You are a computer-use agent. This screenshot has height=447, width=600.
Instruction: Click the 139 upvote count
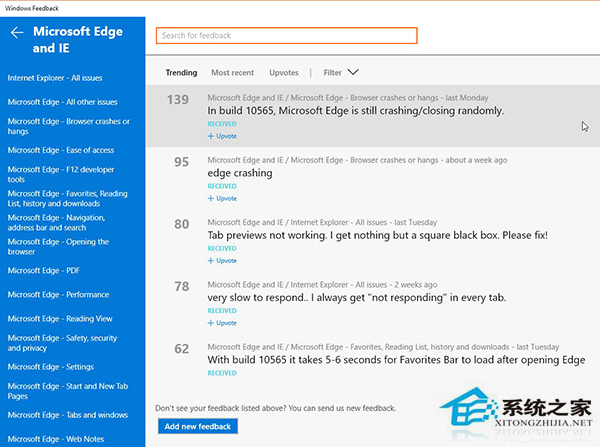(178, 100)
